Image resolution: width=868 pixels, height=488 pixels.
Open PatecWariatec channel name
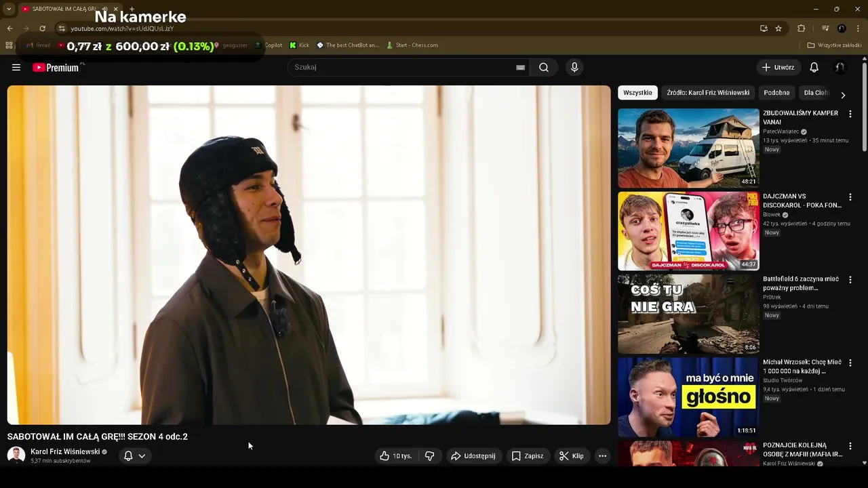click(781, 131)
